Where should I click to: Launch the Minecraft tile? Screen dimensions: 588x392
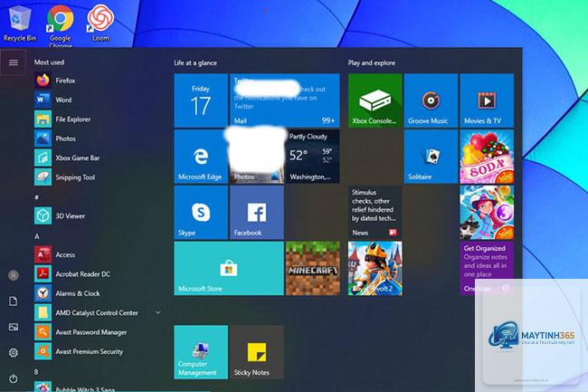coord(313,268)
